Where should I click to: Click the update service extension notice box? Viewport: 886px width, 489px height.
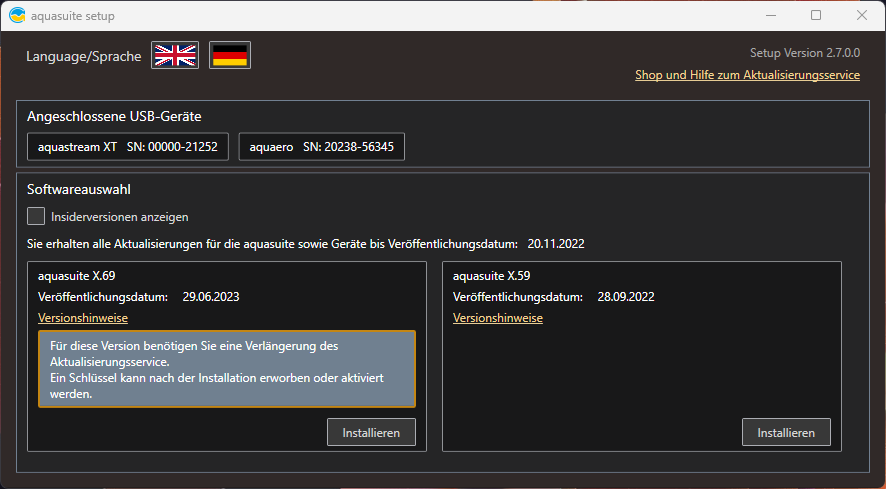[227, 369]
